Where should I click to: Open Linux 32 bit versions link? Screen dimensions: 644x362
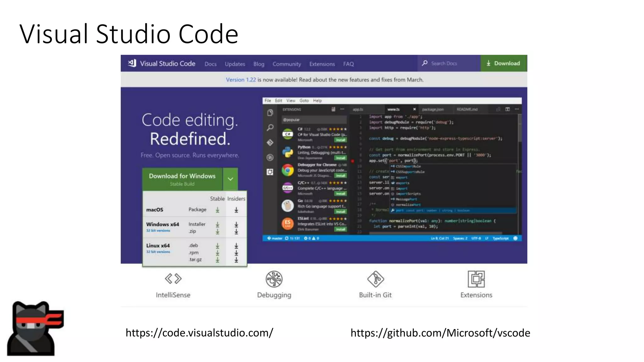(x=158, y=252)
